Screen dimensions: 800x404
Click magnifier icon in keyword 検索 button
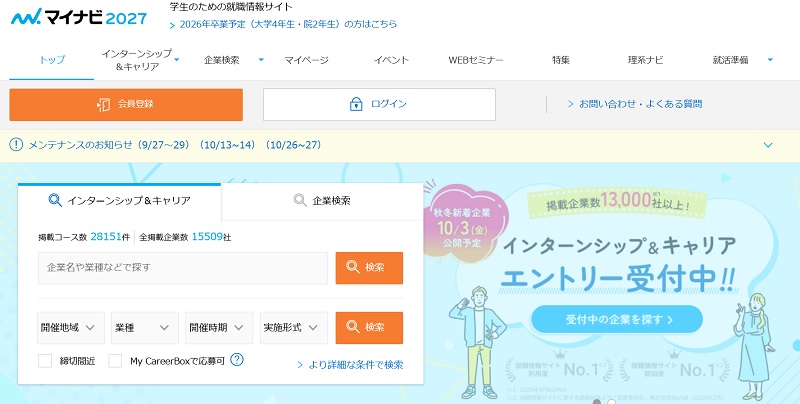[x=353, y=267]
